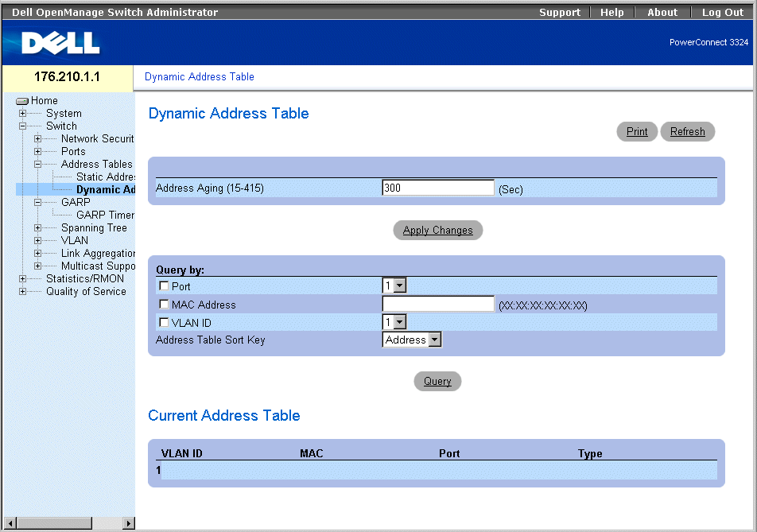Open the VLAN ID number dropdown
The height and width of the screenshot is (532, 757).
pos(394,322)
